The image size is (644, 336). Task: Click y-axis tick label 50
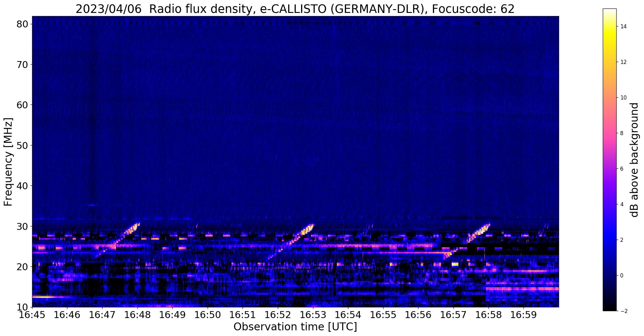coord(22,145)
